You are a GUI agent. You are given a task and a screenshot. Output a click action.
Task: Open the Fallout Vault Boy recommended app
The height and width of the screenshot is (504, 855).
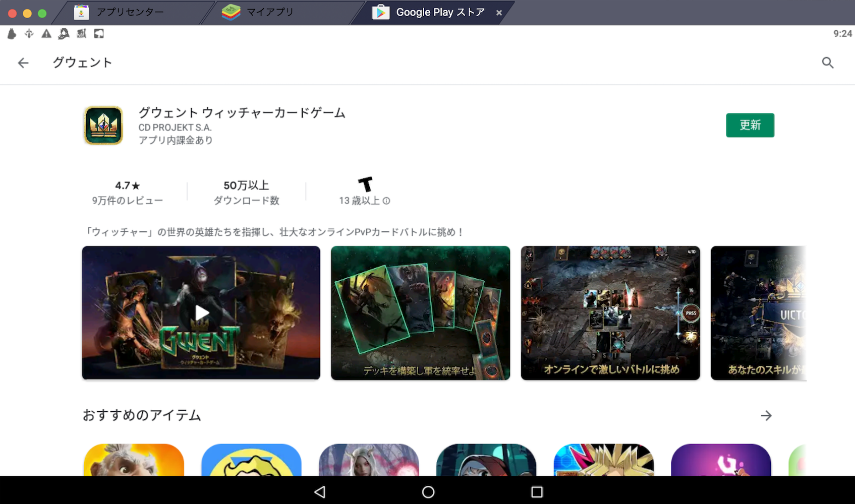tap(251, 460)
